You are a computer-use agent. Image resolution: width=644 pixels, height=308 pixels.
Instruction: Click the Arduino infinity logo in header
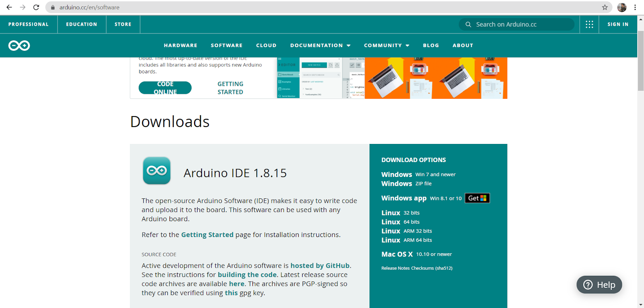[19, 46]
